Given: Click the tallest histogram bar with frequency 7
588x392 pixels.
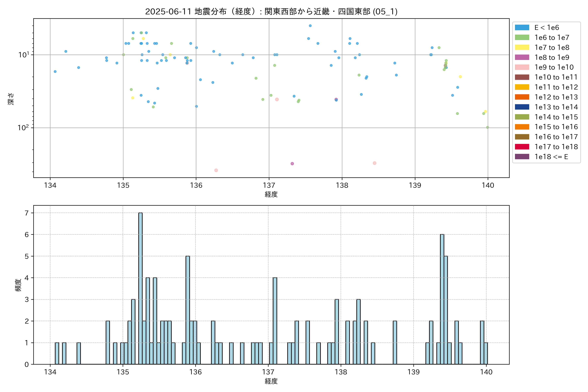Looking at the screenshot, I should pyautogui.click(x=140, y=287).
